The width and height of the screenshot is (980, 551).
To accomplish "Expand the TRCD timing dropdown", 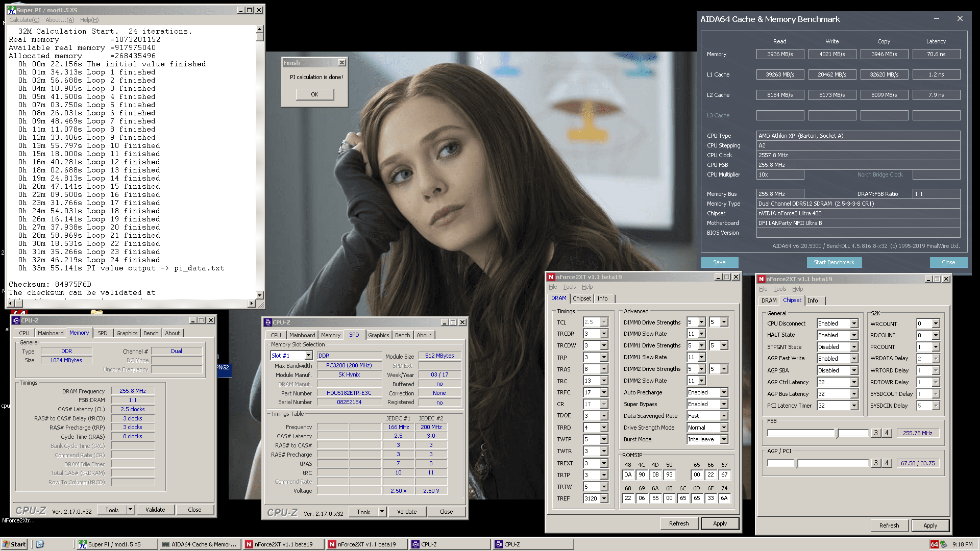I will pos(604,334).
